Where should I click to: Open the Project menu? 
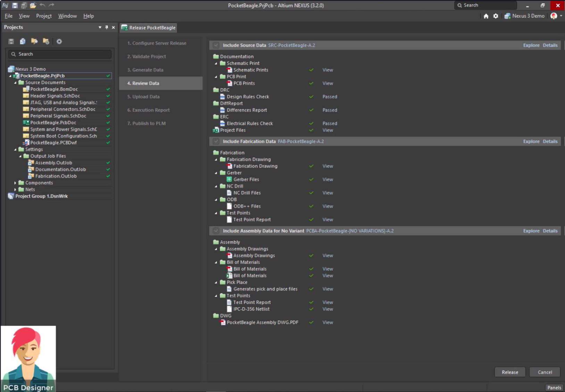point(43,16)
